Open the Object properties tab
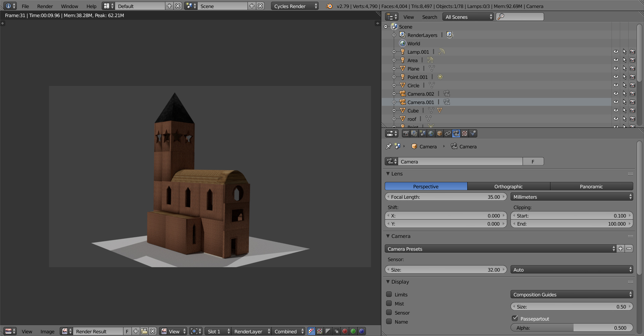644x336 pixels. point(439,134)
